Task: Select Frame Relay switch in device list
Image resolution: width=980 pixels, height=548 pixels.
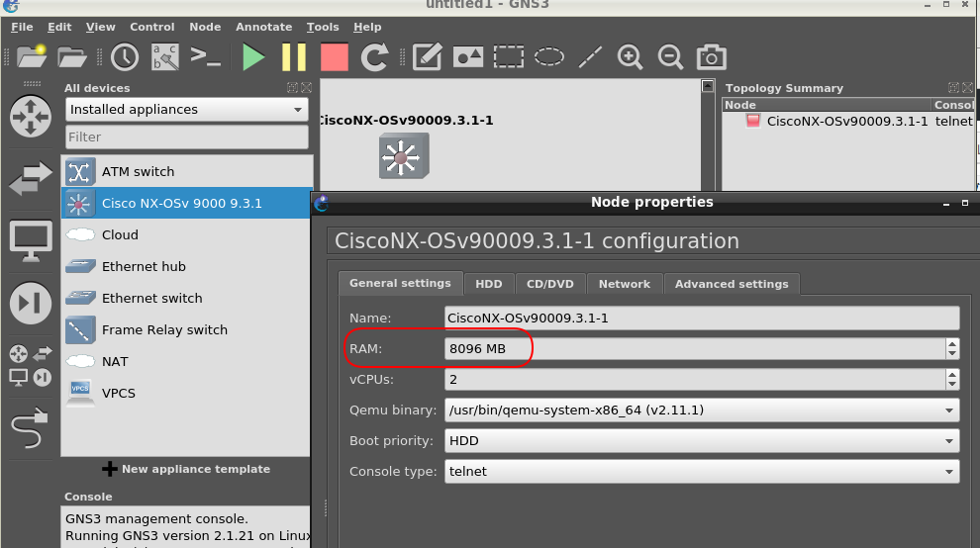Action: tap(186, 330)
